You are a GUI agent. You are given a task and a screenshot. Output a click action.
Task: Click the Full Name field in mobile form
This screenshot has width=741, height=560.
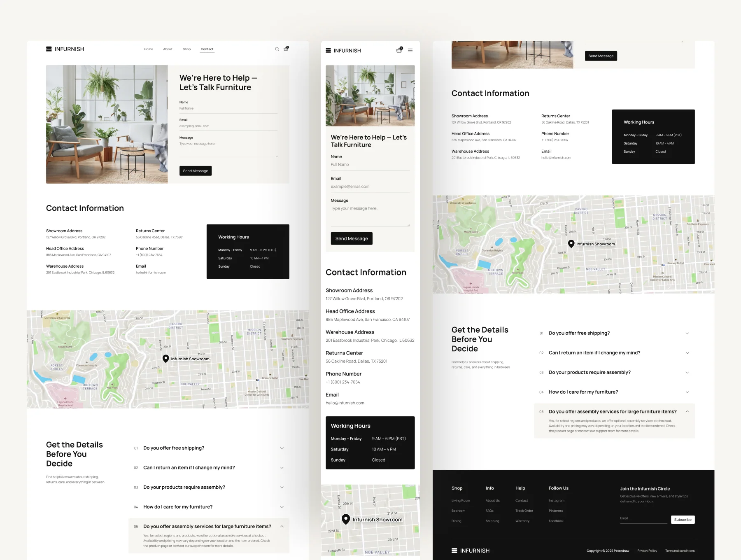pyautogui.click(x=370, y=165)
